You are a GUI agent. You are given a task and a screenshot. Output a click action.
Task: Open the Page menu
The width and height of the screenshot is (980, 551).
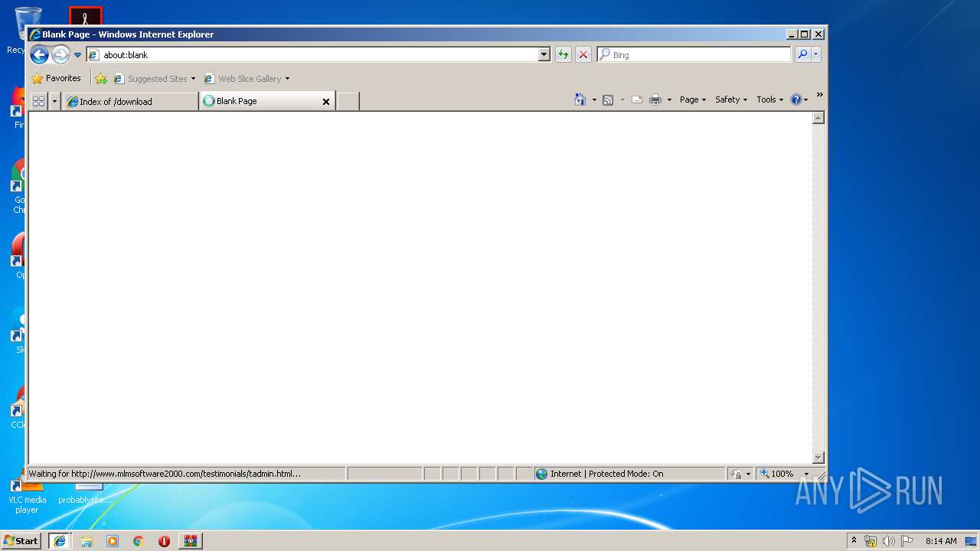click(x=693, y=99)
